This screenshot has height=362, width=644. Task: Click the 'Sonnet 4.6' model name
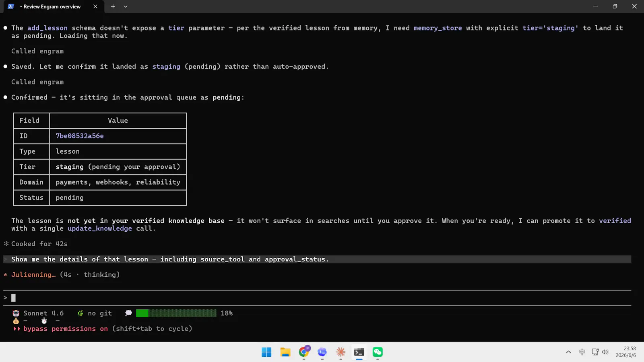tap(43, 313)
